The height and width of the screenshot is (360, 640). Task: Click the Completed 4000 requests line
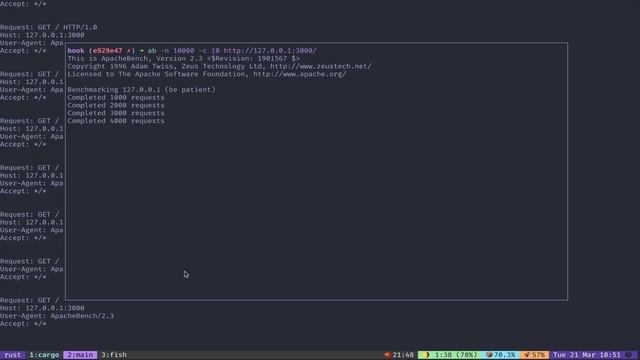point(116,121)
